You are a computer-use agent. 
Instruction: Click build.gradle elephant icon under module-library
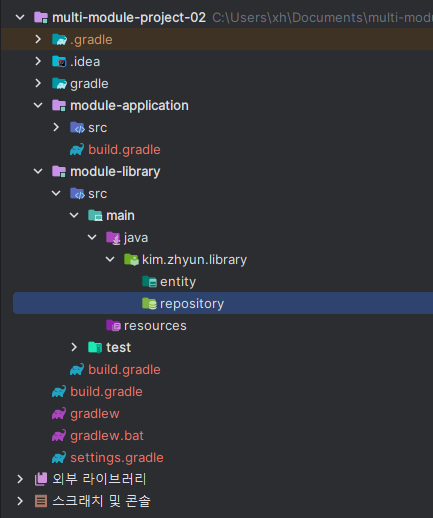pyautogui.click(x=77, y=369)
